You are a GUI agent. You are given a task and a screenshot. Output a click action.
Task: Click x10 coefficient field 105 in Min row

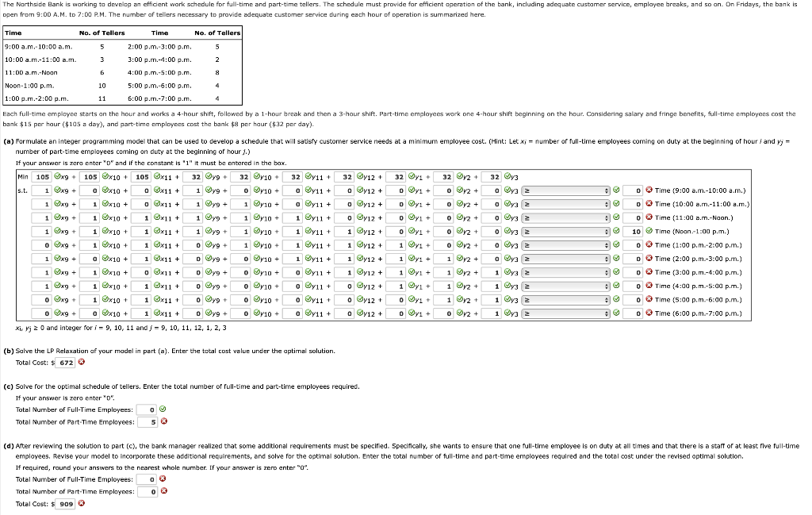pos(89,177)
